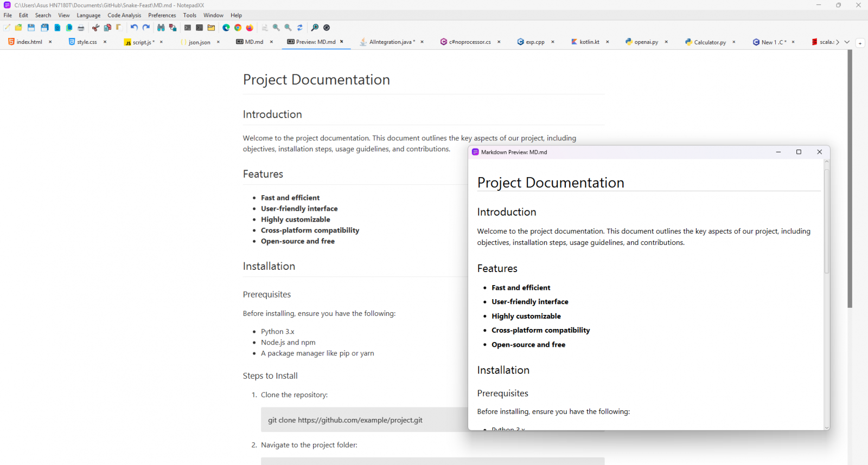Click the Redo arrow icon
The image size is (868, 465).
click(146, 28)
